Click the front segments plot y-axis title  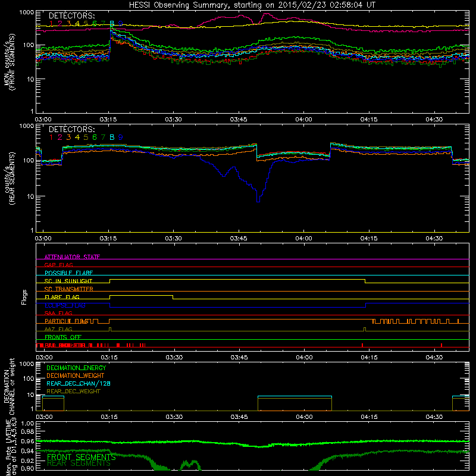(9, 62)
